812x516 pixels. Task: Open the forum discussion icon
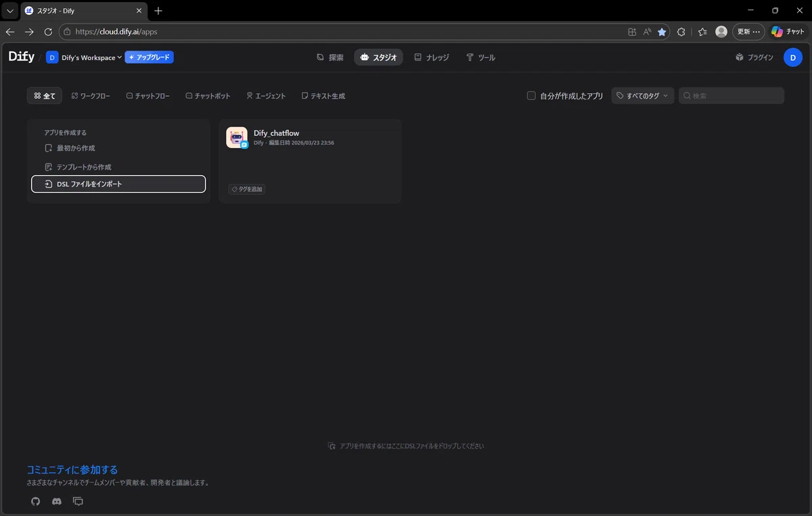[x=78, y=501]
